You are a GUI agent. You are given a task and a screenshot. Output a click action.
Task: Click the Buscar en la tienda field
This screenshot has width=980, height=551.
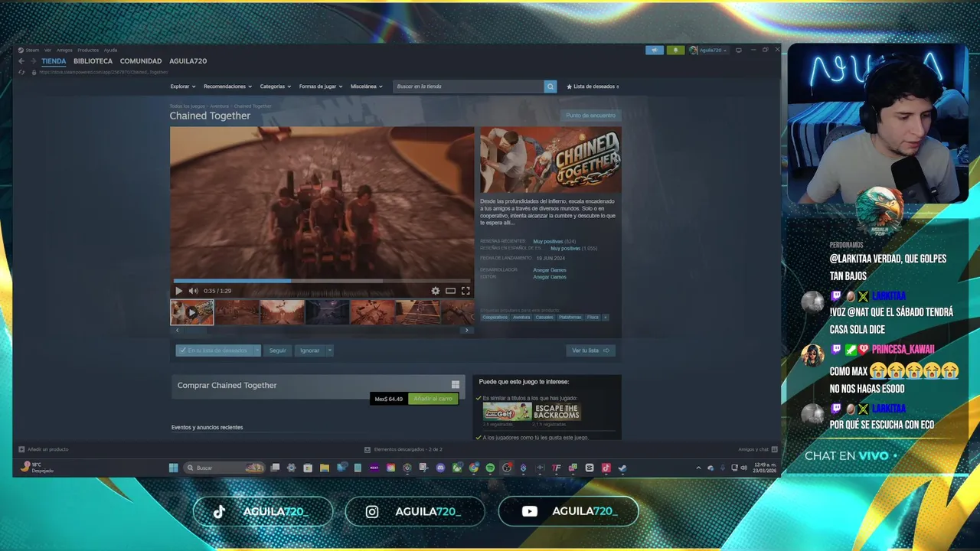(469, 86)
